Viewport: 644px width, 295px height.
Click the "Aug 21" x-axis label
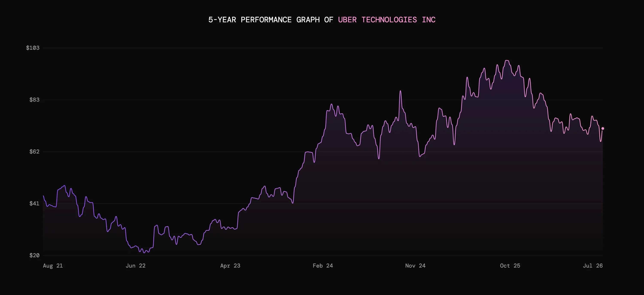point(53,266)
